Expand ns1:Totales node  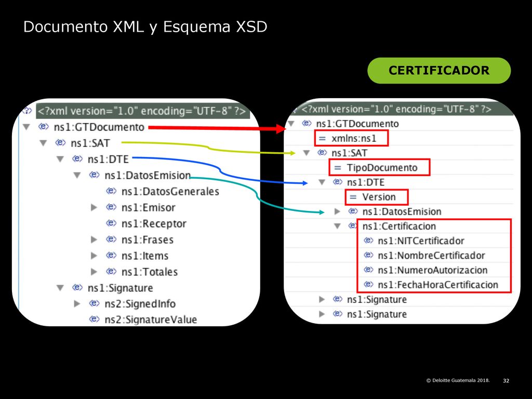[x=94, y=272]
